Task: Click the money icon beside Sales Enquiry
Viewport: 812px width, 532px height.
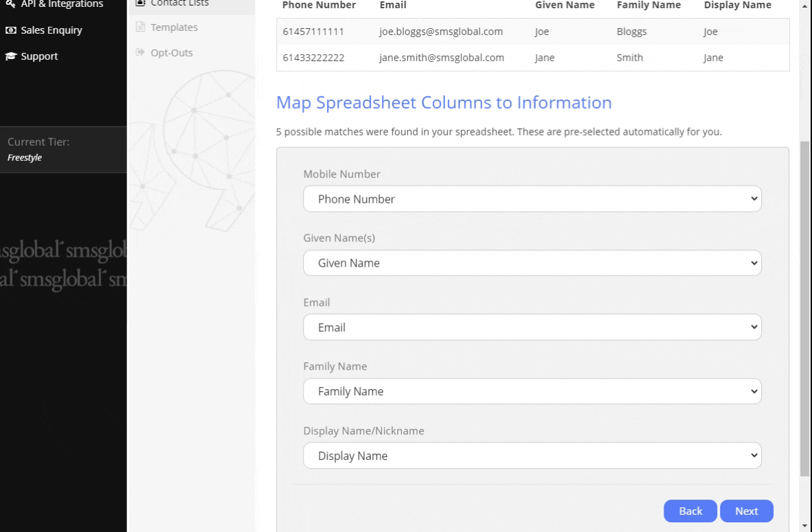Action: 11,30
